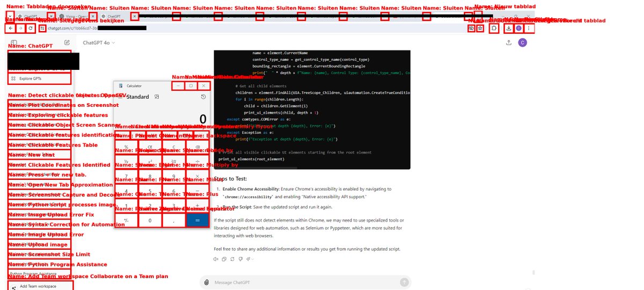Screen dimensions: 644x290
Task: Click the square root key
Action: tap(174, 162)
